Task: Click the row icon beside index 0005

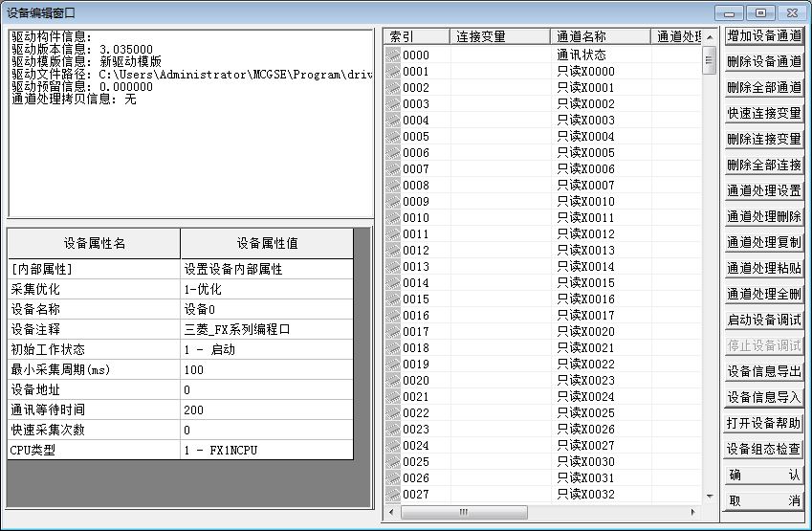Action: [392, 137]
